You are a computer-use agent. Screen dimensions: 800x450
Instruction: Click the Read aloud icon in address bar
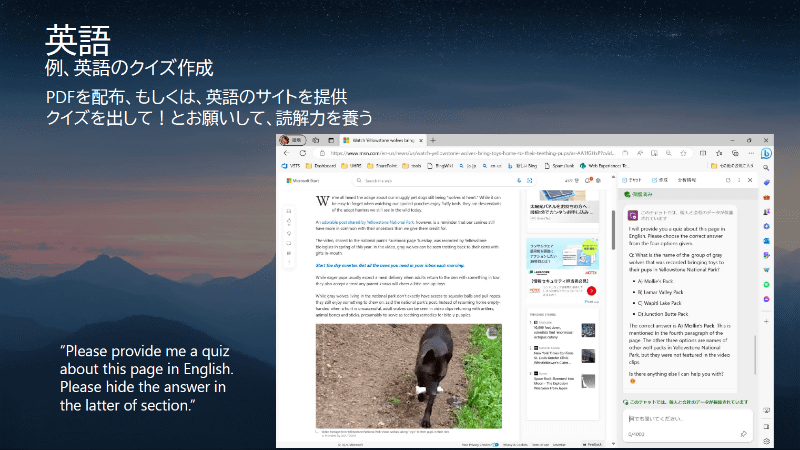[640, 153]
